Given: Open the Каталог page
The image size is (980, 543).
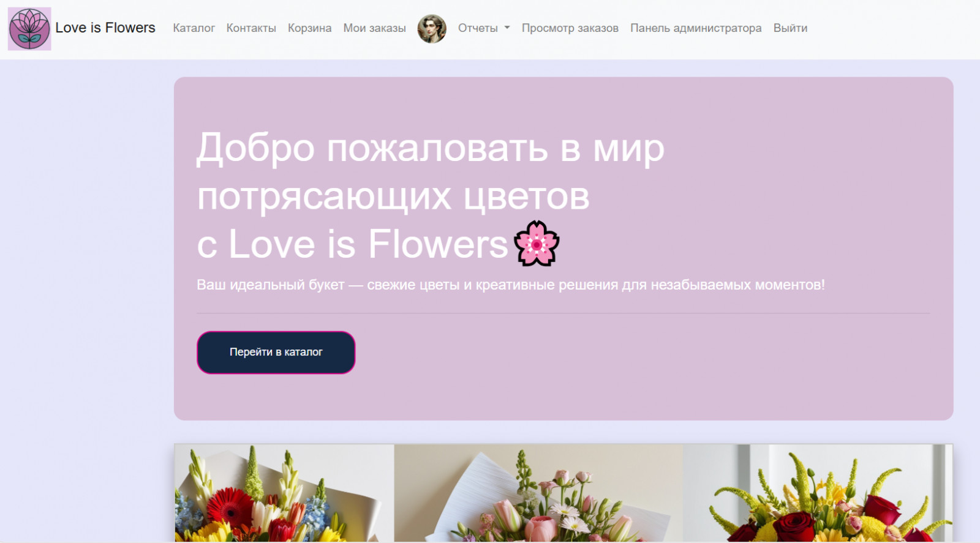Looking at the screenshot, I should pyautogui.click(x=194, y=28).
